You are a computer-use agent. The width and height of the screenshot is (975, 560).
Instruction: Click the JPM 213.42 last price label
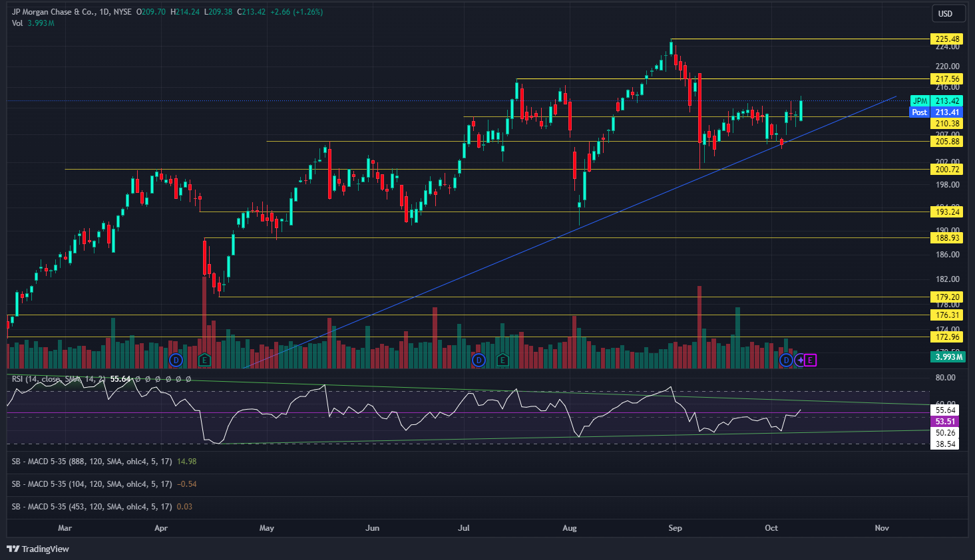pos(936,101)
